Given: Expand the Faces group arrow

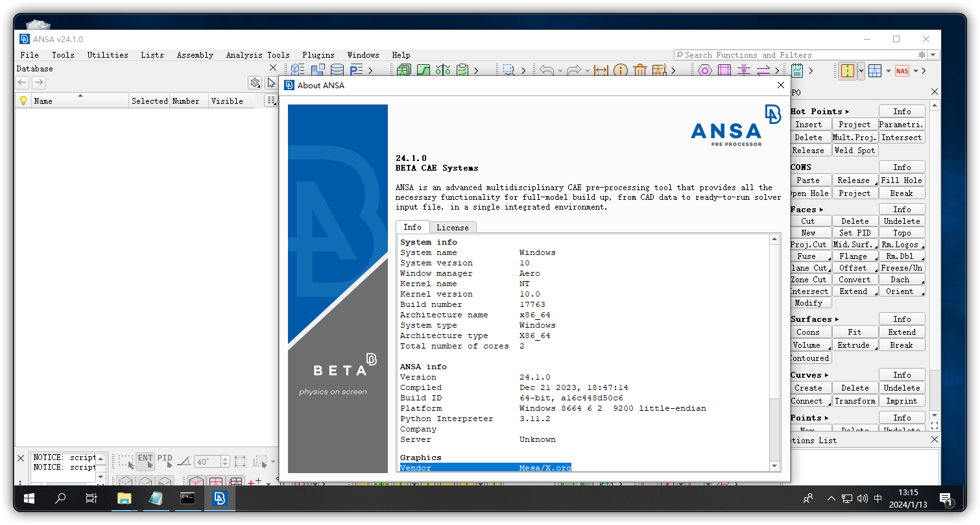Looking at the screenshot, I should tap(821, 210).
